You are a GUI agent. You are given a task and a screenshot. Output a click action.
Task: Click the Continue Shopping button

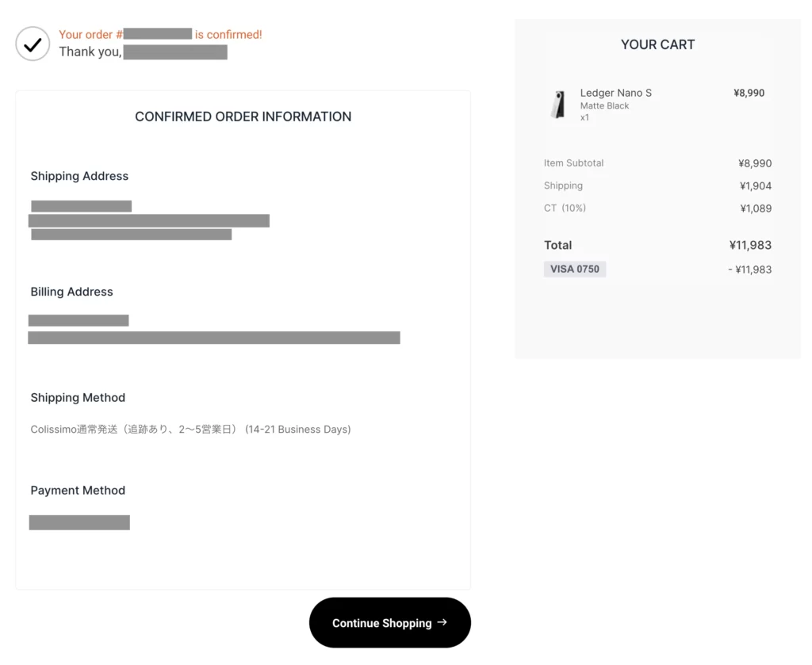(390, 622)
